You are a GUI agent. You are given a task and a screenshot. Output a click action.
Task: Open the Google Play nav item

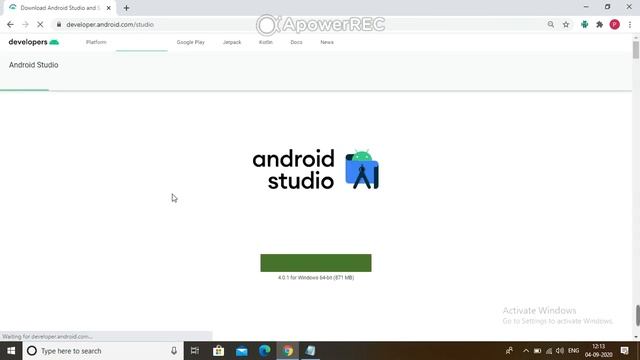tap(191, 42)
